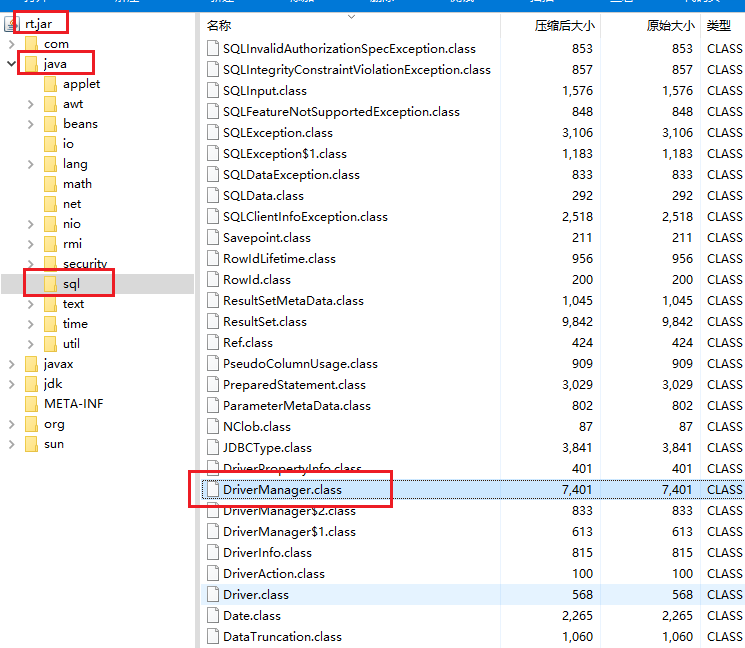Click file icon of NClob.class
This screenshot has width=745, height=648.
213,427
